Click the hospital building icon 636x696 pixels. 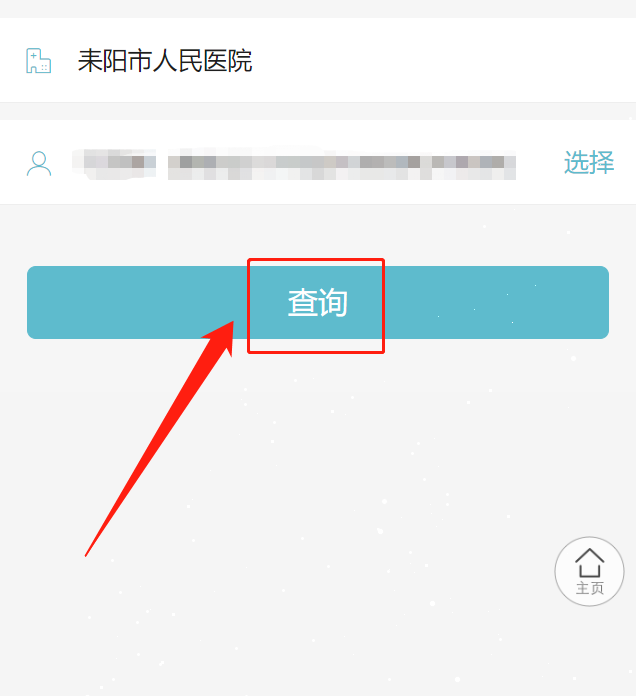39,61
